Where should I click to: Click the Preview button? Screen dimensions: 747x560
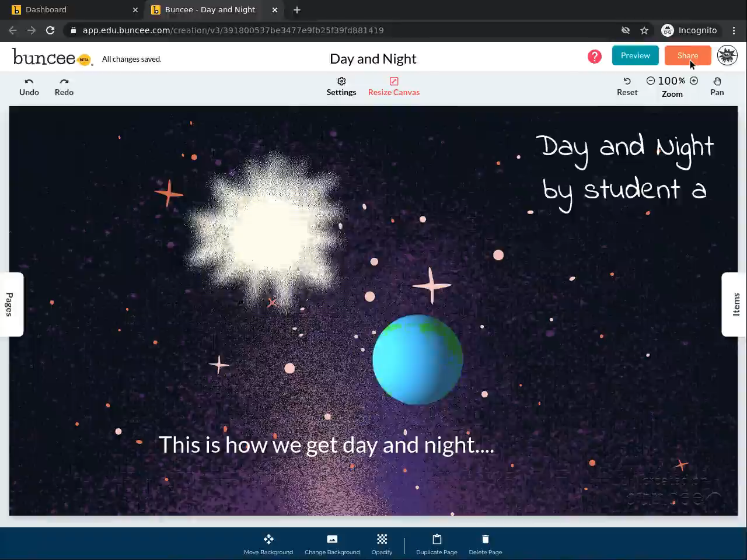pyautogui.click(x=636, y=55)
